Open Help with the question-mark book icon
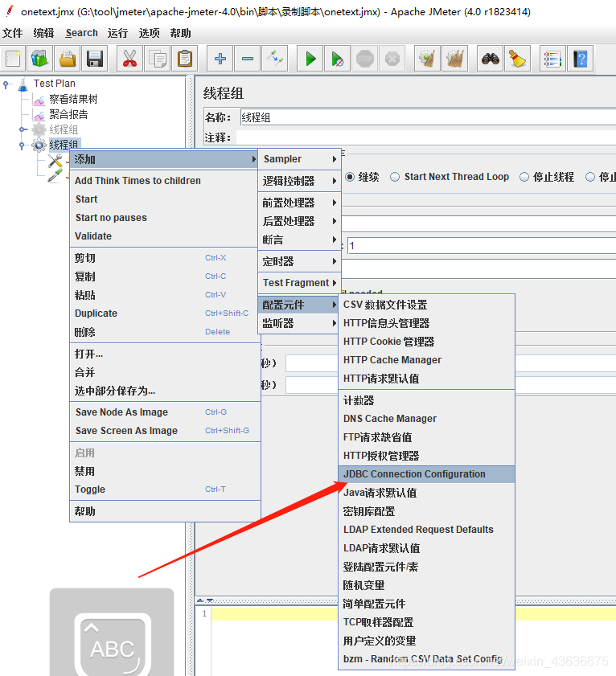The height and width of the screenshot is (676, 616). click(580, 58)
